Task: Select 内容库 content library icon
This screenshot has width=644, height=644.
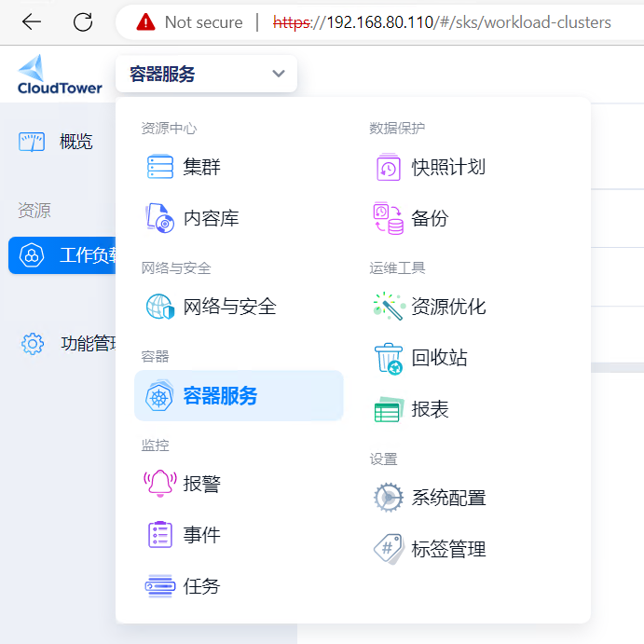Action: [160, 218]
